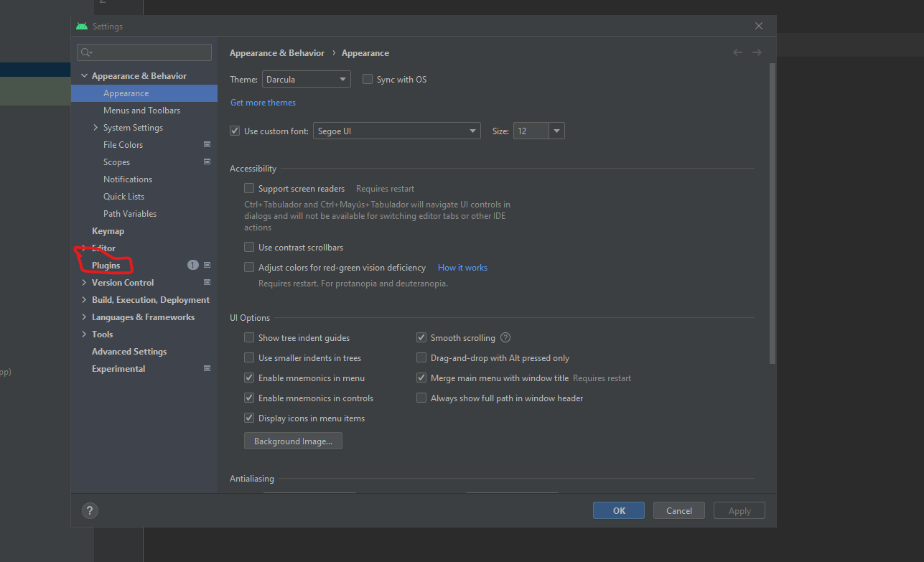This screenshot has width=924, height=562.
Task: Click the Plugins update badge
Action: pos(192,266)
